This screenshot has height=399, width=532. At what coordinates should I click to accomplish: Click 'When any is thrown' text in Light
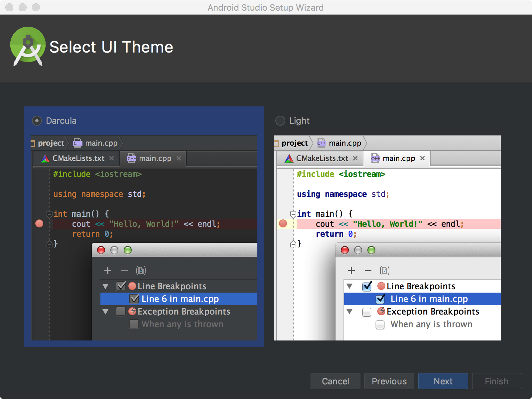tap(431, 324)
